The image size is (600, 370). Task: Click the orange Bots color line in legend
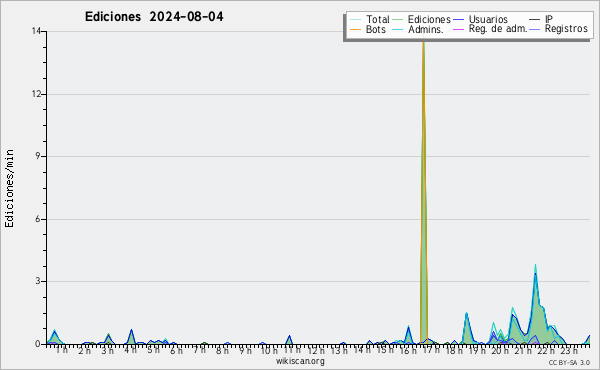tap(356, 29)
